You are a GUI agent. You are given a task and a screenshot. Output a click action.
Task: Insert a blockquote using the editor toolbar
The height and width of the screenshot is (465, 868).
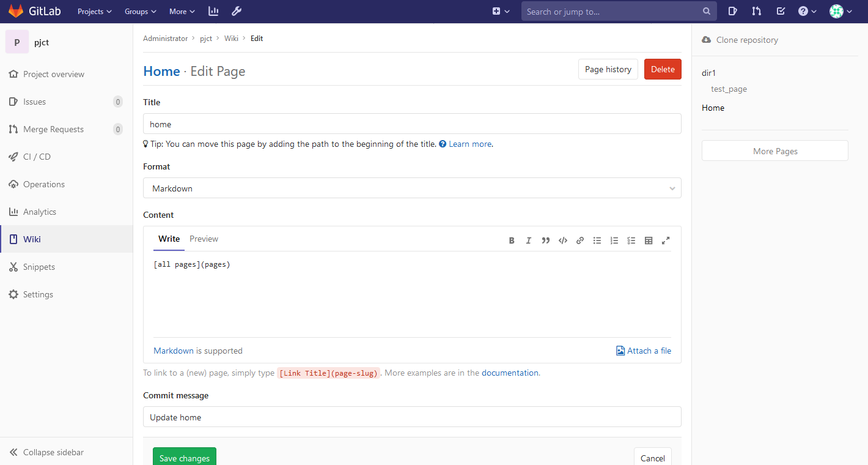(x=546, y=240)
